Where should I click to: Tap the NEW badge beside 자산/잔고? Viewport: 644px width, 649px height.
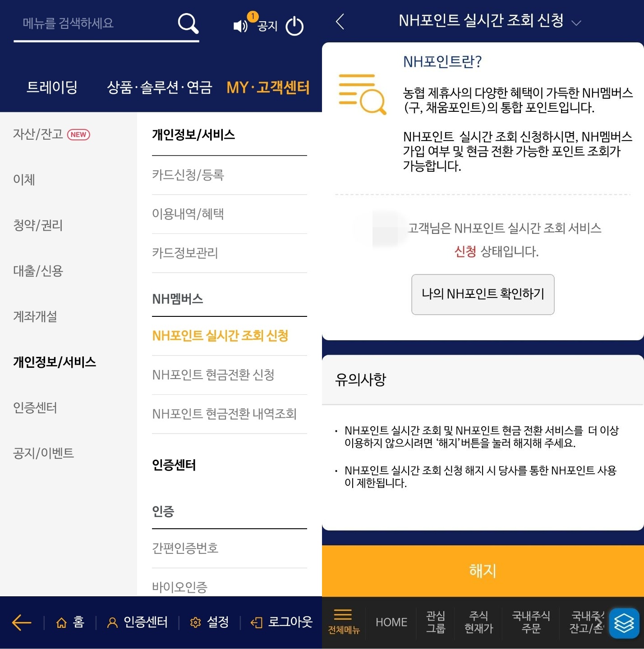78,134
